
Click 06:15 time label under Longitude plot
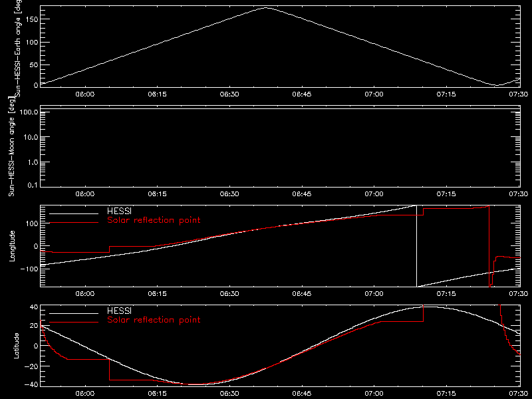point(157,294)
